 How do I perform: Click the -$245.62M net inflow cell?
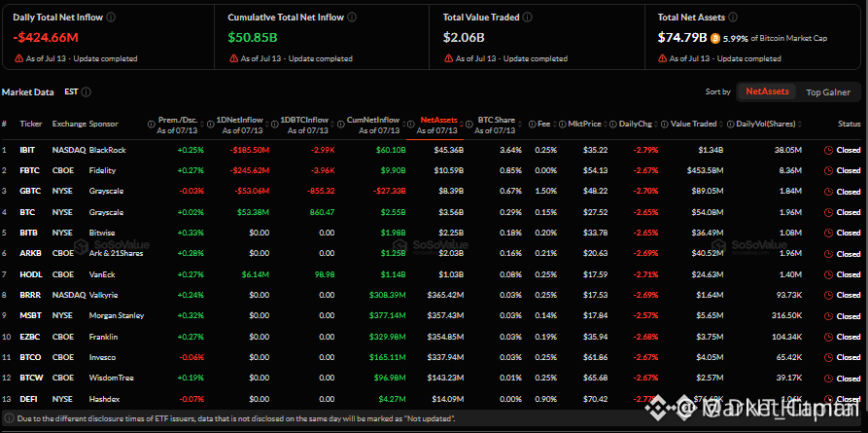(248, 170)
